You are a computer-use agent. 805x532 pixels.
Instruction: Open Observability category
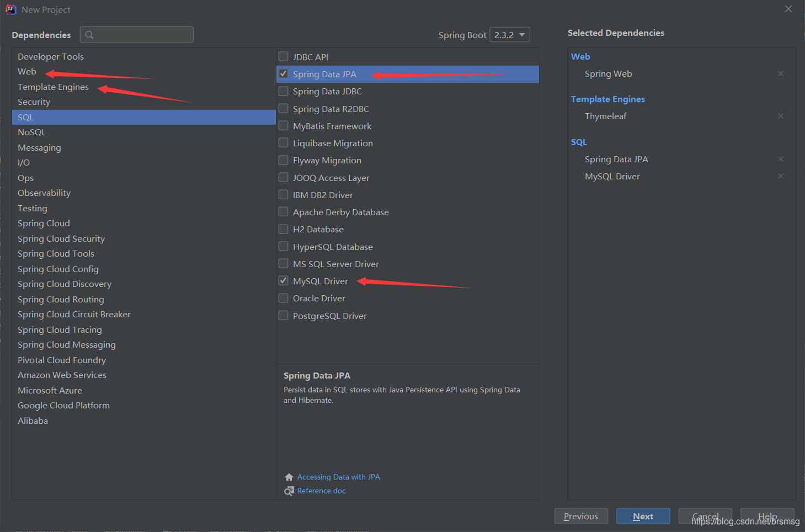(144, 193)
